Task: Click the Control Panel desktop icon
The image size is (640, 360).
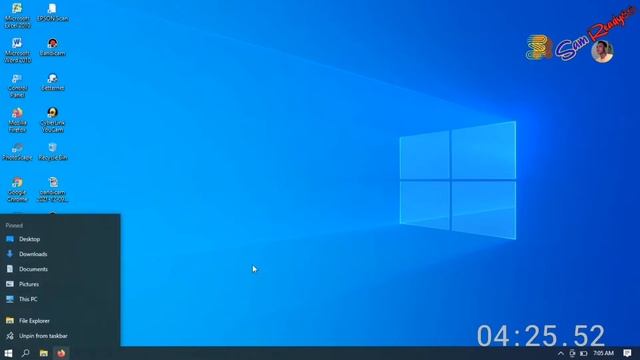Action: (17, 85)
